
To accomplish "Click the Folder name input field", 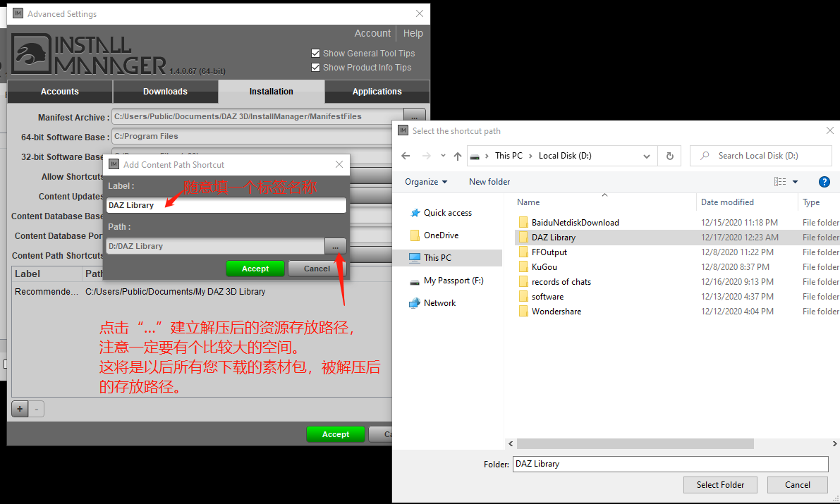I will tap(670, 464).
